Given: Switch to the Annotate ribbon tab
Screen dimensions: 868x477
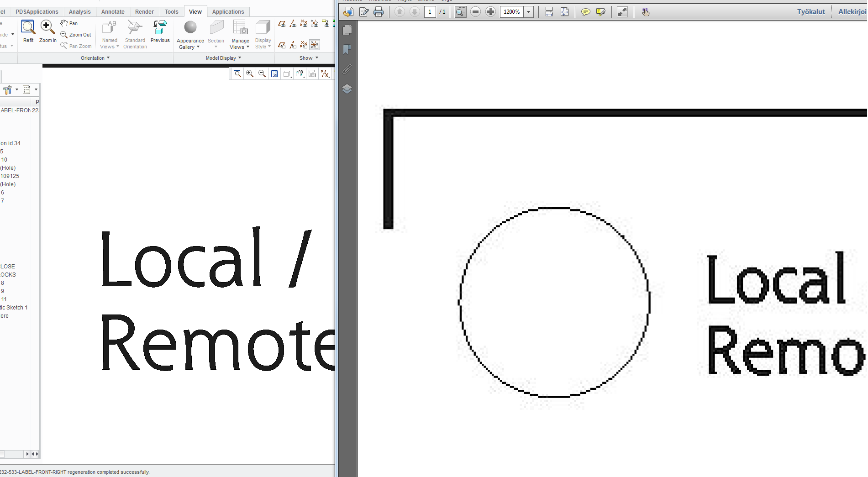Looking at the screenshot, I should [x=113, y=11].
